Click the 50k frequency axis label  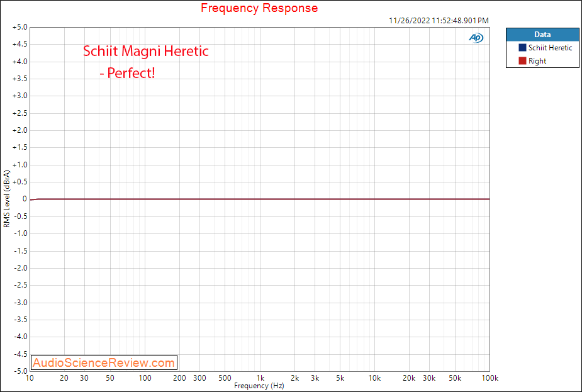point(455,378)
